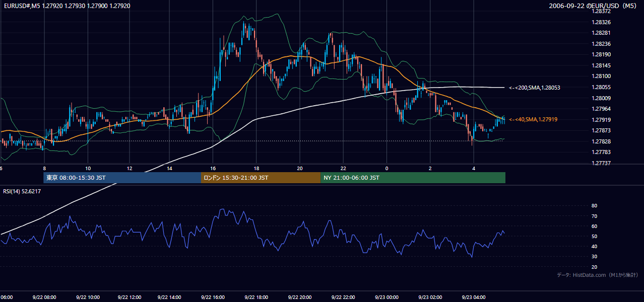Click price axis label 1.27783
The width and height of the screenshot is (644, 302).
[x=602, y=152]
